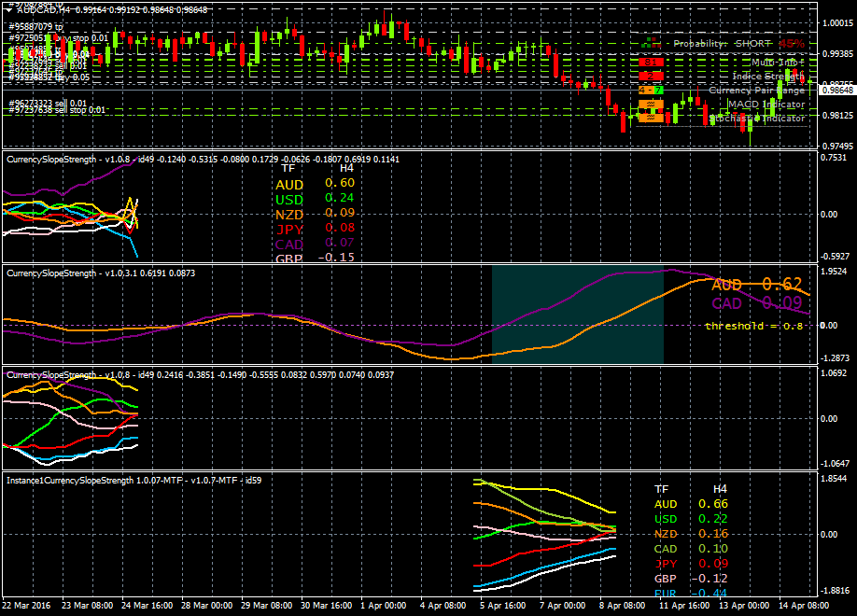Expand the Multi-Info+ dashboard
The height and width of the screenshot is (616, 857).
pos(776,63)
